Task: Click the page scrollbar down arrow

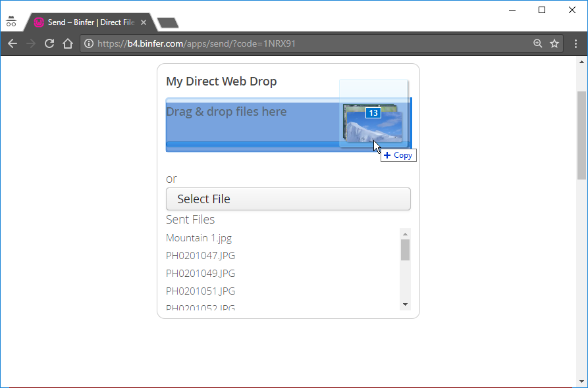Action: click(x=581, y=381)
